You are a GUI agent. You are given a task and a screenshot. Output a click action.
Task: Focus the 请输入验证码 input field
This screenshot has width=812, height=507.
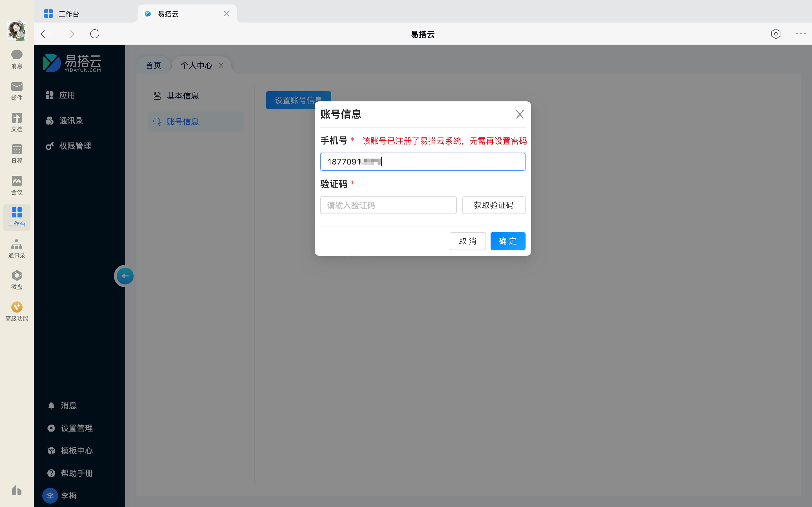point(388,205)
